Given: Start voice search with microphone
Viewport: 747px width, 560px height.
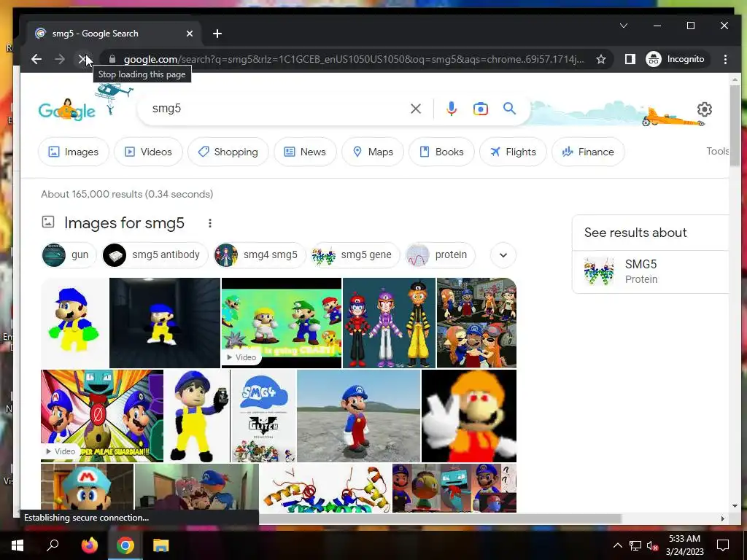Looking at the screenshot, I should tap(451, 109).
